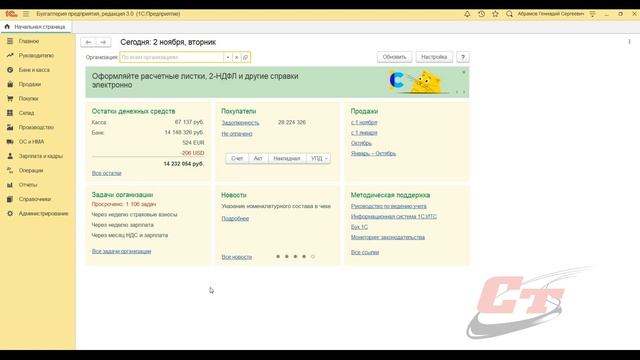Click the 1C logo in title bar

(x=11, y=14)
